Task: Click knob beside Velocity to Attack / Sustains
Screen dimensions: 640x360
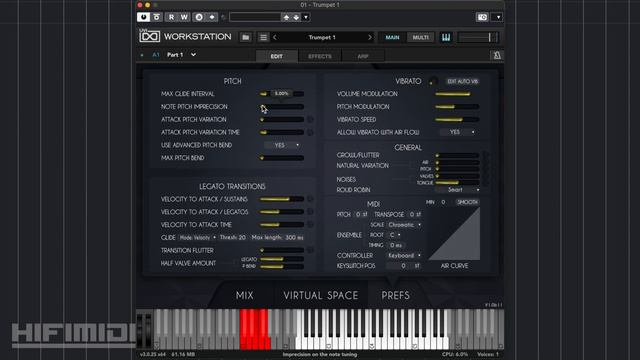Action: 310,199
